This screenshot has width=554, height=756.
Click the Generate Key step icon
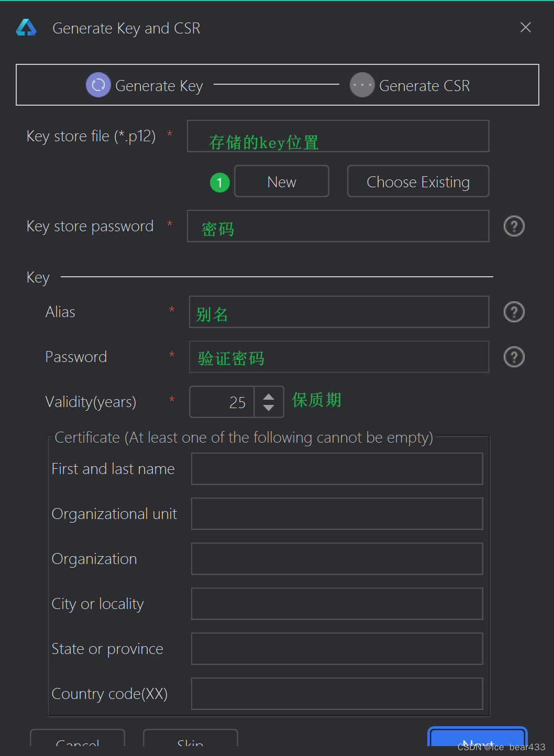pyautogui.click(x=98, y=85)
